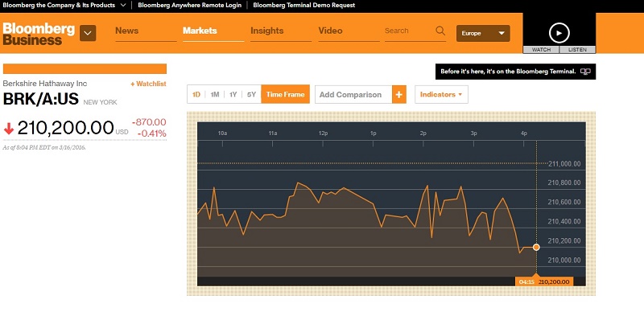The height and width of the screenshot is (312, 644).
Task: Click the -870.00 change value
Action: (x=149, y=122)
